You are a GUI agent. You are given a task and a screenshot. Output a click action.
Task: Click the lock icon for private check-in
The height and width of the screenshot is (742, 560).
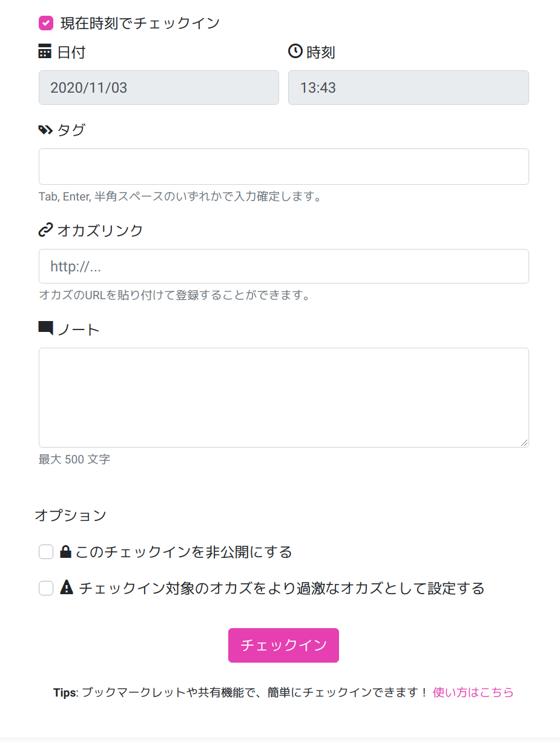66,552
